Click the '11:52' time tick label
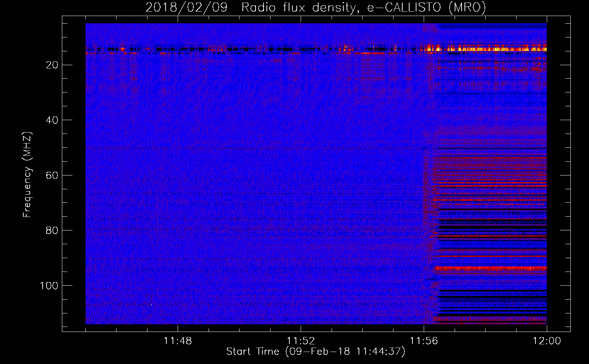The width and height of the screenshot is (589, 364). point(301,341)
